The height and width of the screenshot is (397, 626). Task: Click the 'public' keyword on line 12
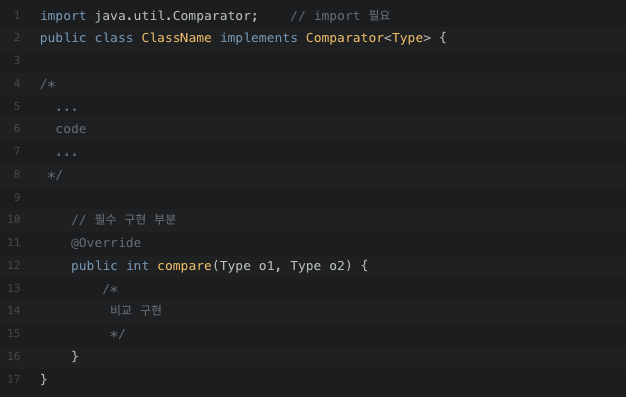94,266
